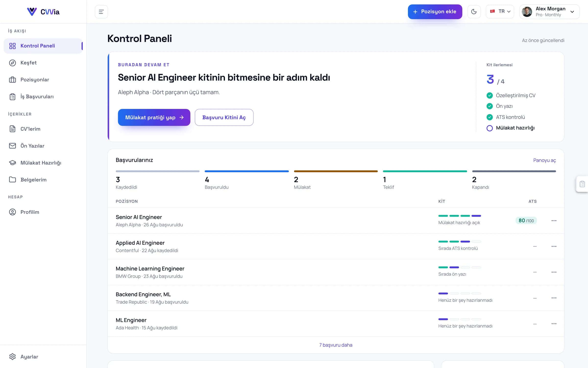Click the arrow in Mülakat pratiği yap

coord(182,118)
